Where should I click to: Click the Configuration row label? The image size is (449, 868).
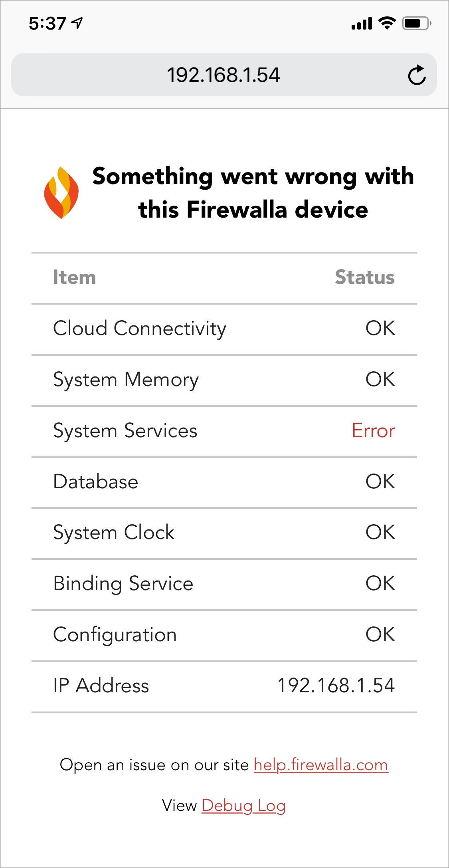(x=115, y=635)
